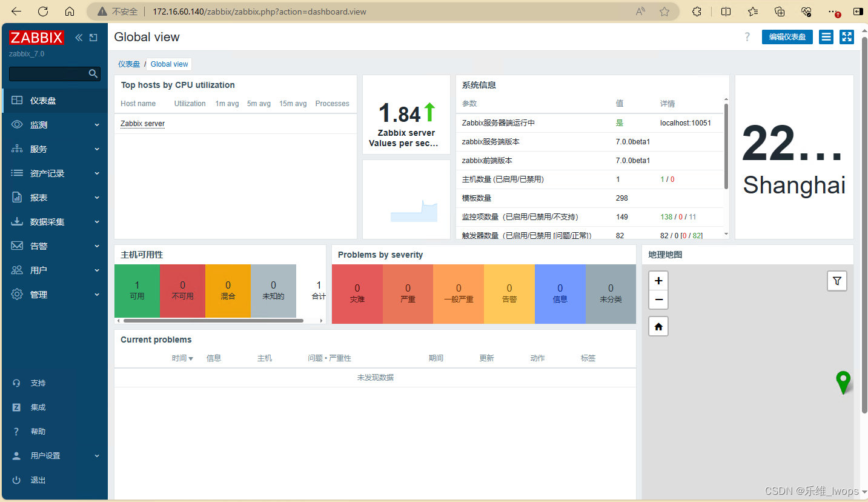
Task: Open the geomap filter icon
Action: point(837,281)
